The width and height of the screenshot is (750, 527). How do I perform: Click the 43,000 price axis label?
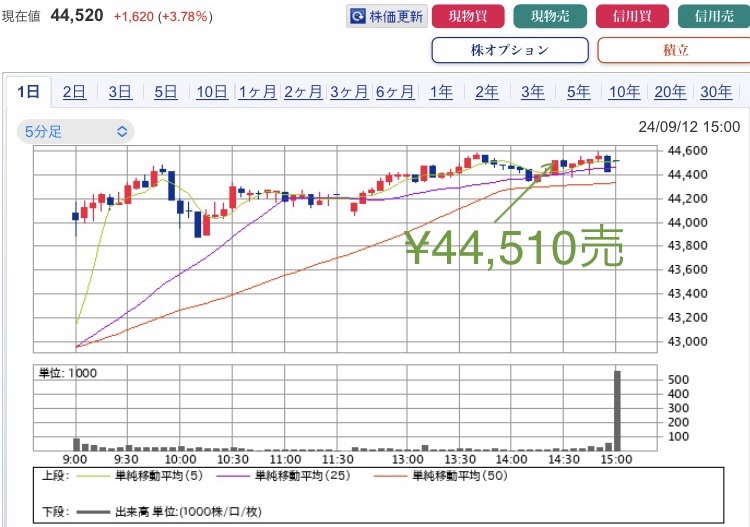[x=687, y=341]
